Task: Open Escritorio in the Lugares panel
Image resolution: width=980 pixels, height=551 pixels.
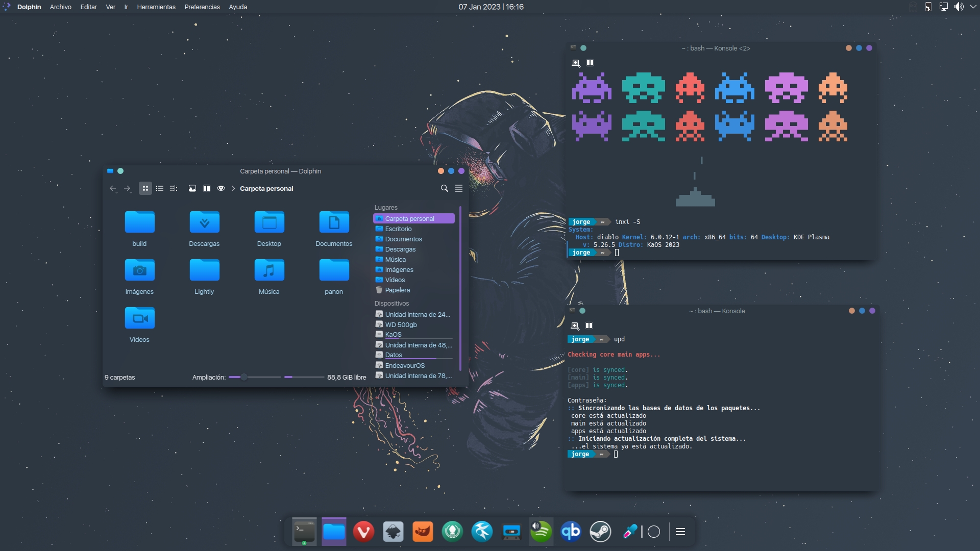Action: (x=414, y=229)
